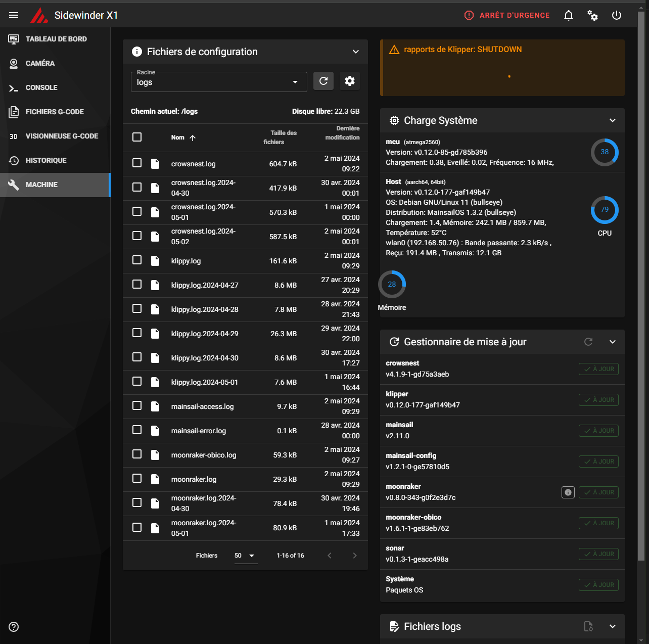Viewport: 649px width, 644px height.
Task: Select the Machine sidebar item
Action: (x=55, y=185)
